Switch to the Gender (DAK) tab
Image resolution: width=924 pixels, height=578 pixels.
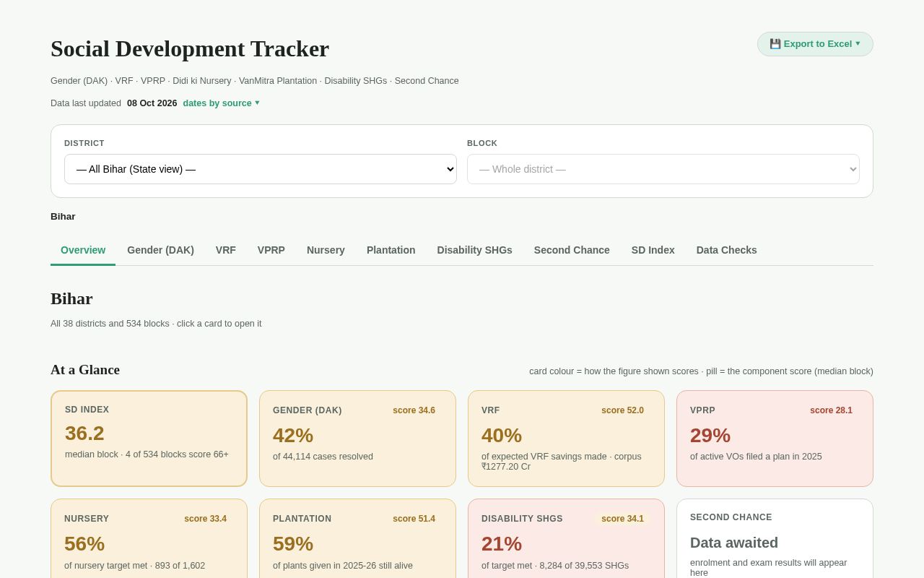(x=160, y=250)
